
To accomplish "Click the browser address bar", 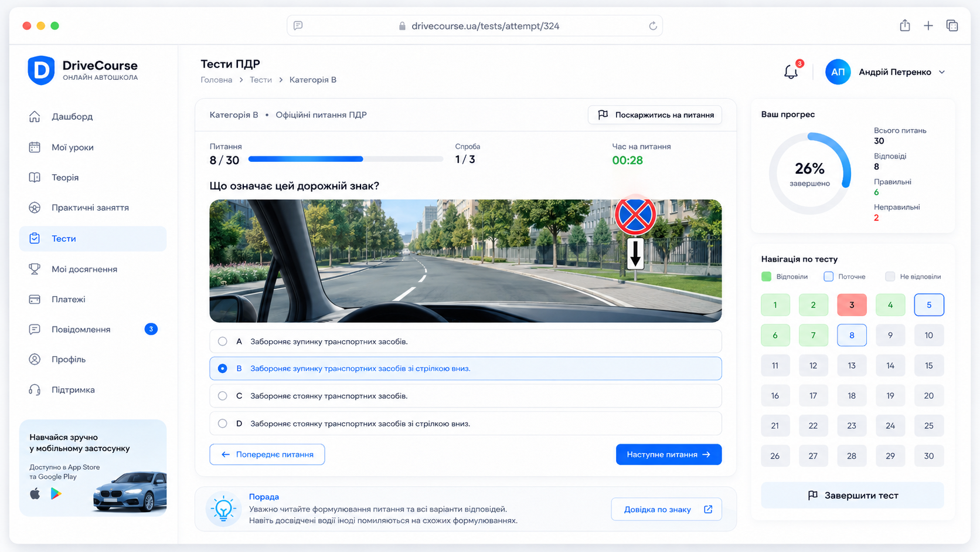I will click(x=475, y=26).
